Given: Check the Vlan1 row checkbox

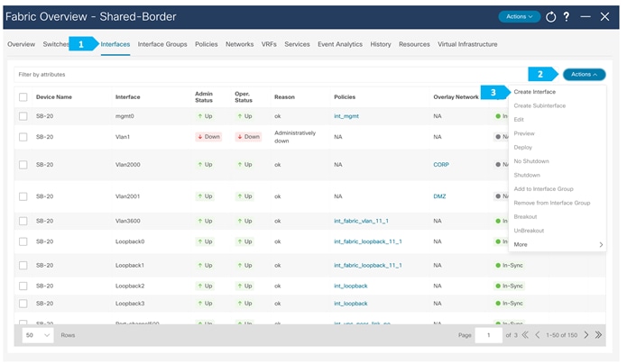Looking at the screenshot, I should (x=23, y=137).
